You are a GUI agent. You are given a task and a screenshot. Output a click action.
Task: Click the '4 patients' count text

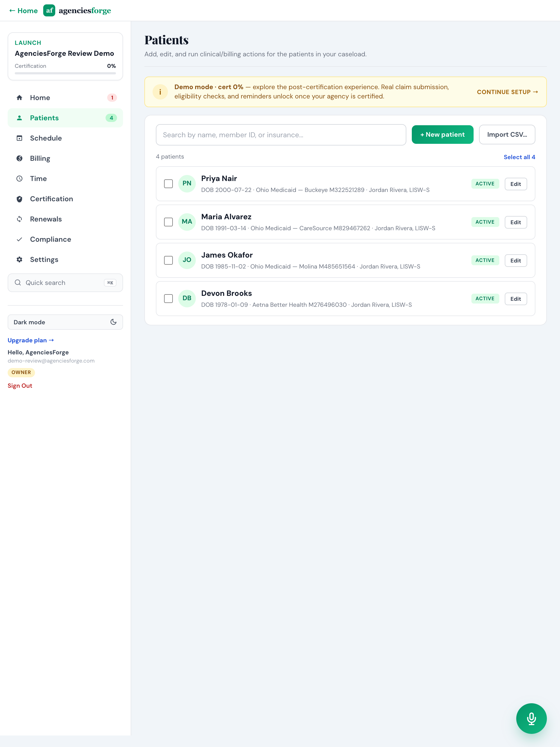coord(170,157)
